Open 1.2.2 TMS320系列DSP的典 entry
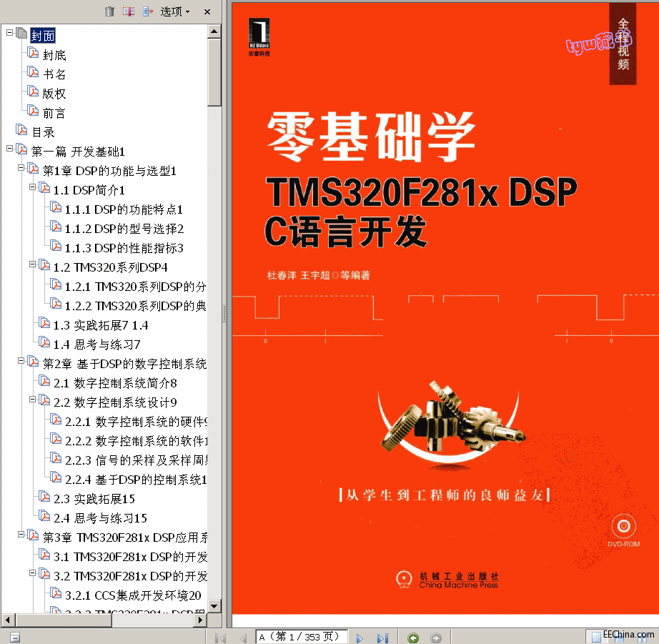The width and height of the screenshot is (659, 644). click(x=135, y=306)
